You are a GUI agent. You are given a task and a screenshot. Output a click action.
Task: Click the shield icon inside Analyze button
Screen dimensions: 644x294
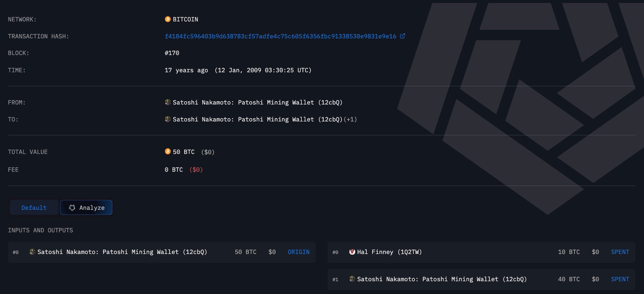click(72, 207)
